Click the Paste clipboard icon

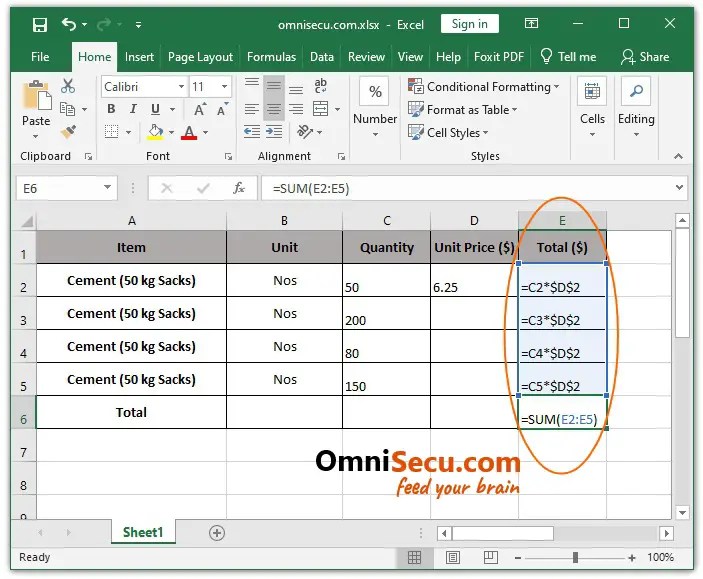[36, 95]
